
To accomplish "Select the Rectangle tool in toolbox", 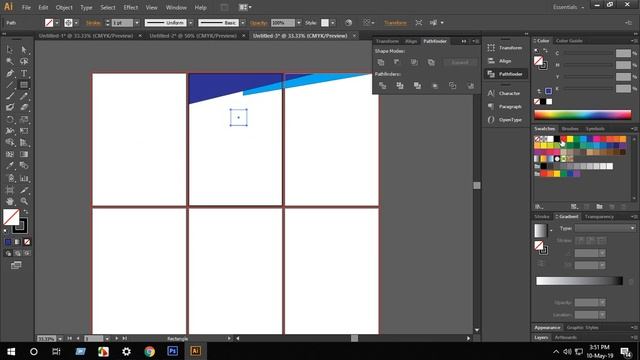I will [x=24, y=85].
